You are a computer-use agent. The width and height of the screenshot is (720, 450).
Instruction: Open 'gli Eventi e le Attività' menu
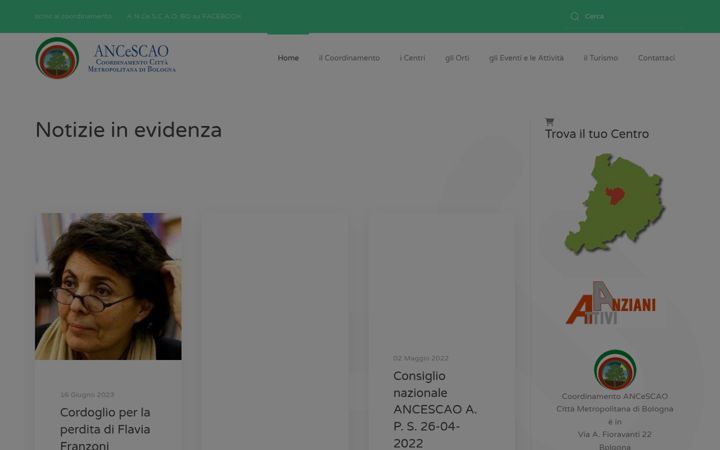(526, 58)
